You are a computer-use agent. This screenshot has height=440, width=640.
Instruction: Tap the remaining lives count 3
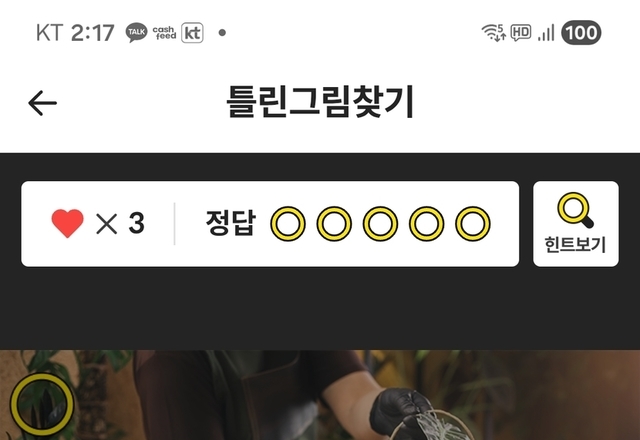pyautogui.click(x=136, y=223)
